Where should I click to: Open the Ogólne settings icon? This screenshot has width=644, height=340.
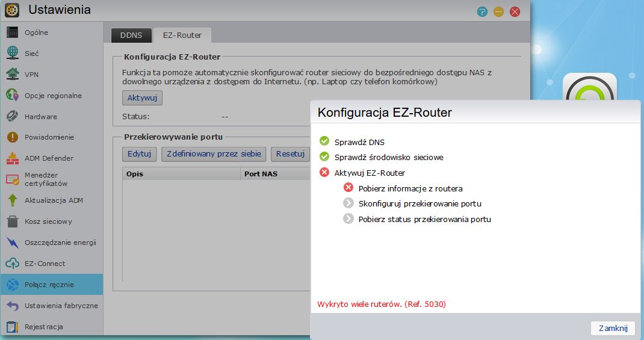click(x=12, y=32)
